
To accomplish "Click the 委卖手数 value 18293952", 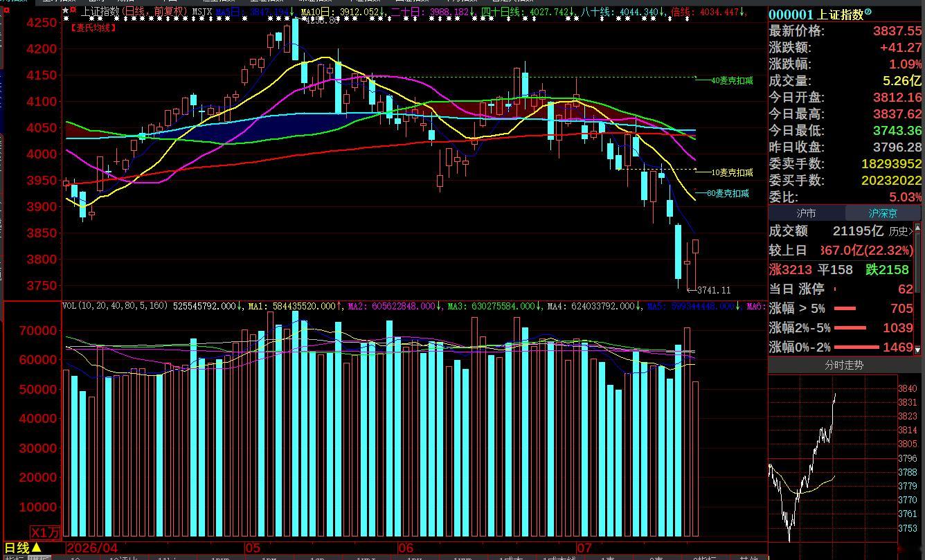I will [x=892, y=164].
